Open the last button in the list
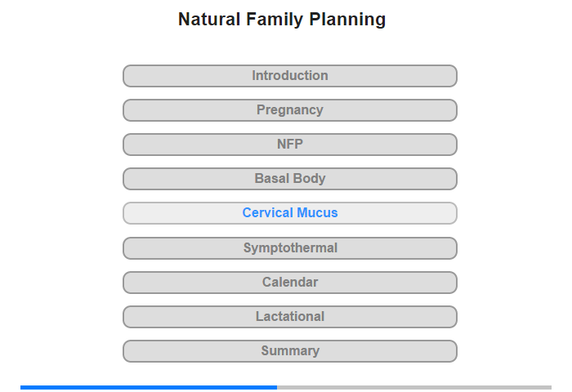This screenshot has height=392, width=572. click(x=289, y=351)
